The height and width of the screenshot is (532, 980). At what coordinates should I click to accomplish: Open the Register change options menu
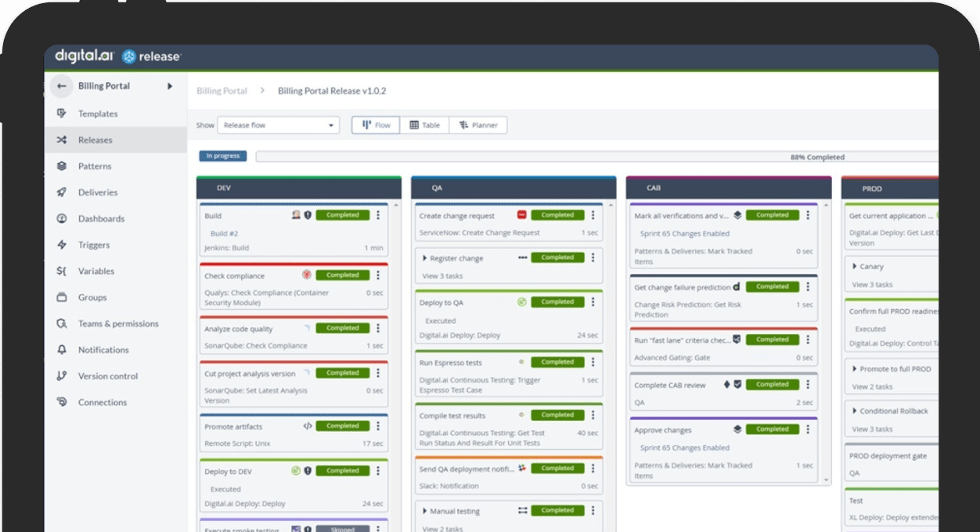pyautogui.click(x=593, y=257)
